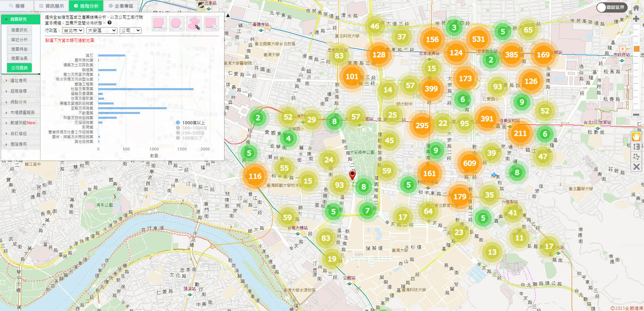
Task: Select the circle area selection tool
Action: 176,23
